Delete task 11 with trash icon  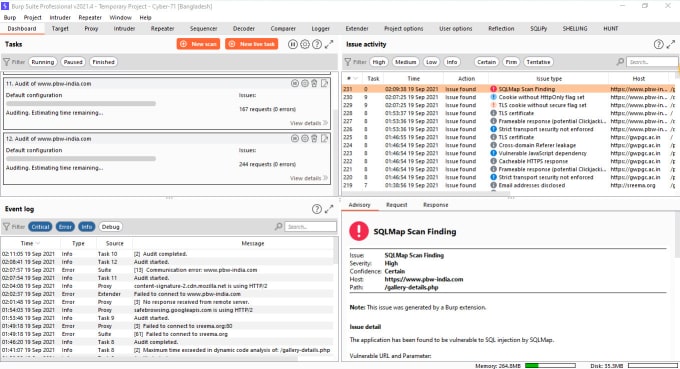(x=314, y=83)
